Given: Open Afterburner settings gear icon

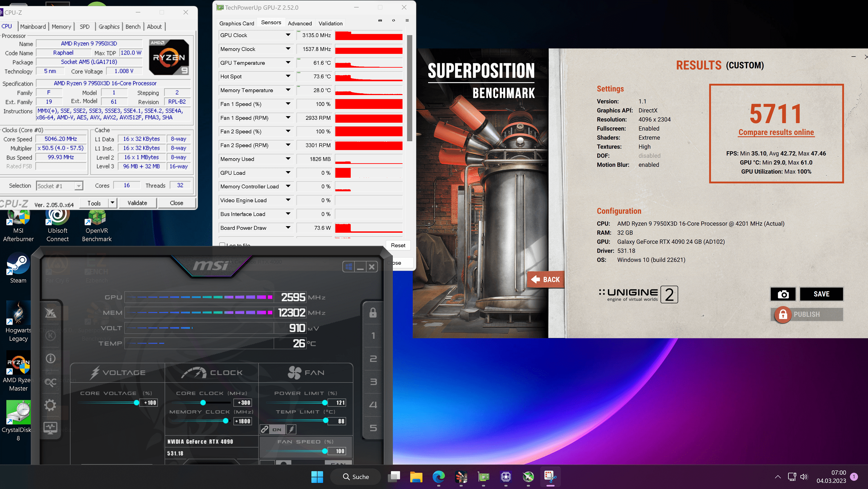Looking at the screenshot, I should click(x=51, y=405).
